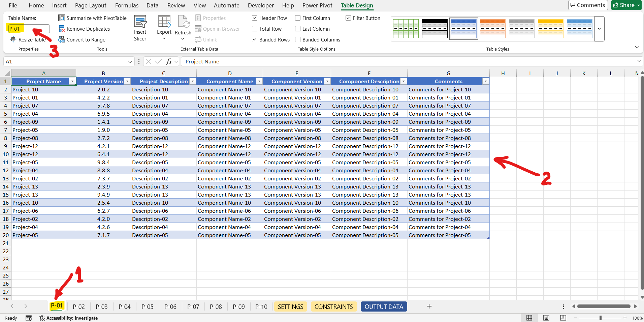The width and height of the screenshot is (644, 322).
Task: Click the Accessibility Investigate status icon
Action: [42, 318]
